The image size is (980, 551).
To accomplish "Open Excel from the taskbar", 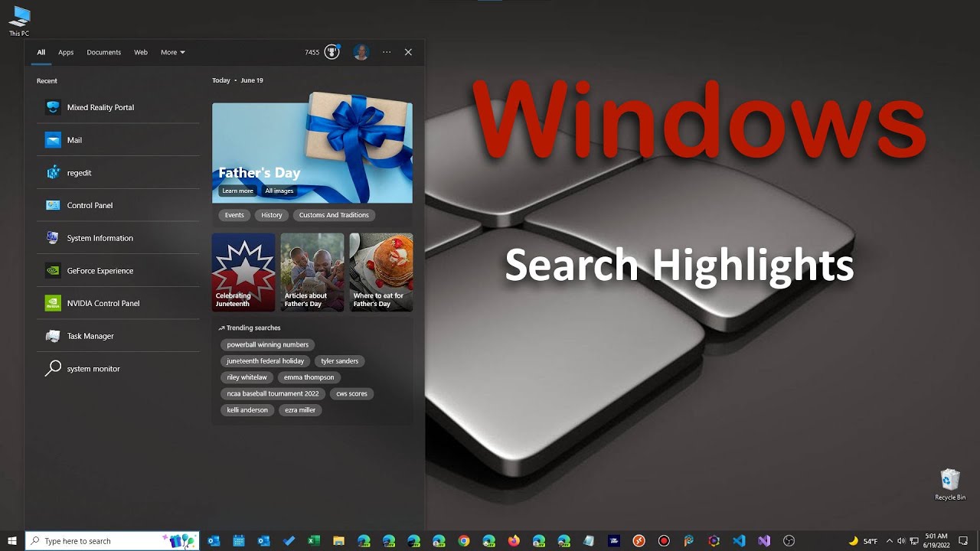I will tap(314, 540).
